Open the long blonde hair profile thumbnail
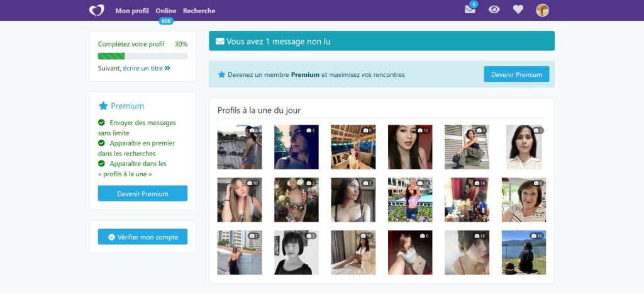Image resolution: width=644 pixels, height=306 pixels. 240,200
